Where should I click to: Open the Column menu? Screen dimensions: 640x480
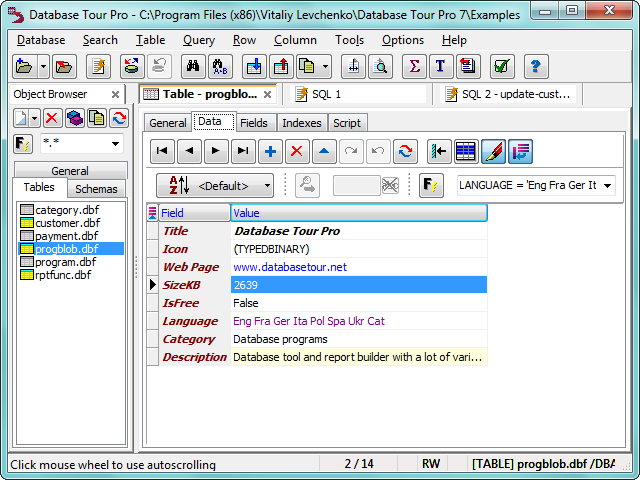point(295,40)
